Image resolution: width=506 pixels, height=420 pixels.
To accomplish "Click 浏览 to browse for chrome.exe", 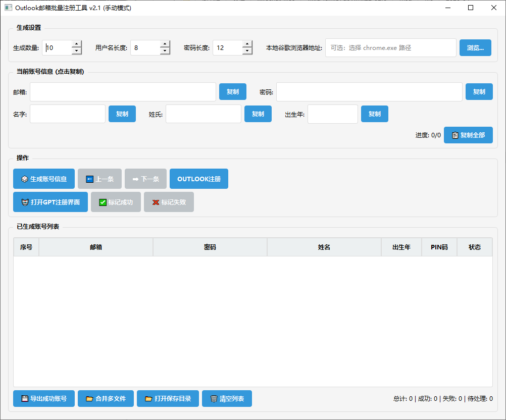I will (475, 47).
